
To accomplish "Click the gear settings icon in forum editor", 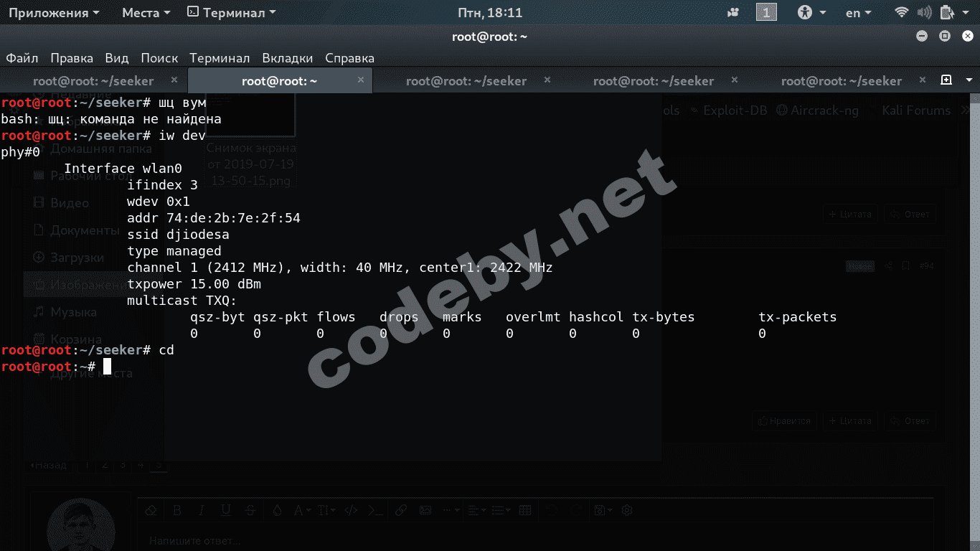I will [627, 510].
